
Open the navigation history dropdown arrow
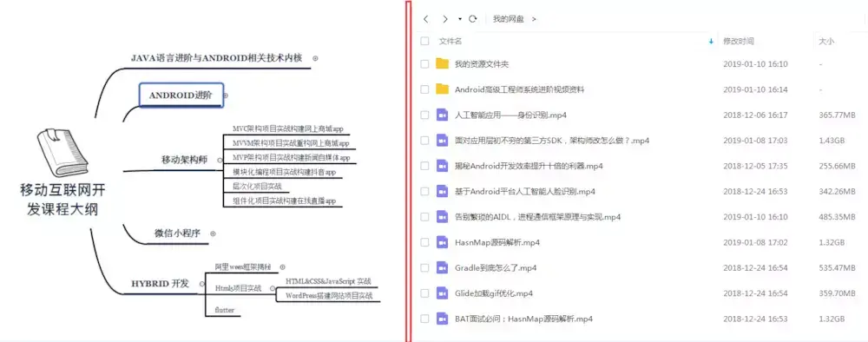click(x=460, y=19)
